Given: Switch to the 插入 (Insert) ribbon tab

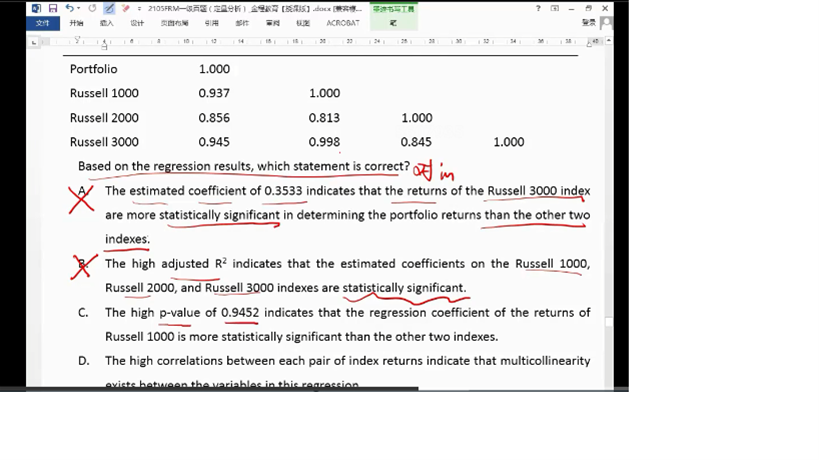Looking at the screenshot, I should pyautogui.click(x=107, y=23).
